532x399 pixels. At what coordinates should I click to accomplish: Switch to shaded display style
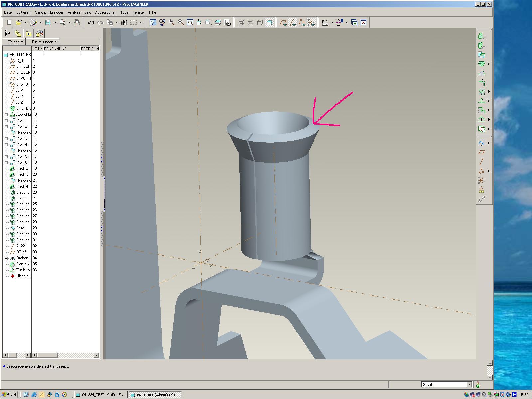click(x=270, y=22)
